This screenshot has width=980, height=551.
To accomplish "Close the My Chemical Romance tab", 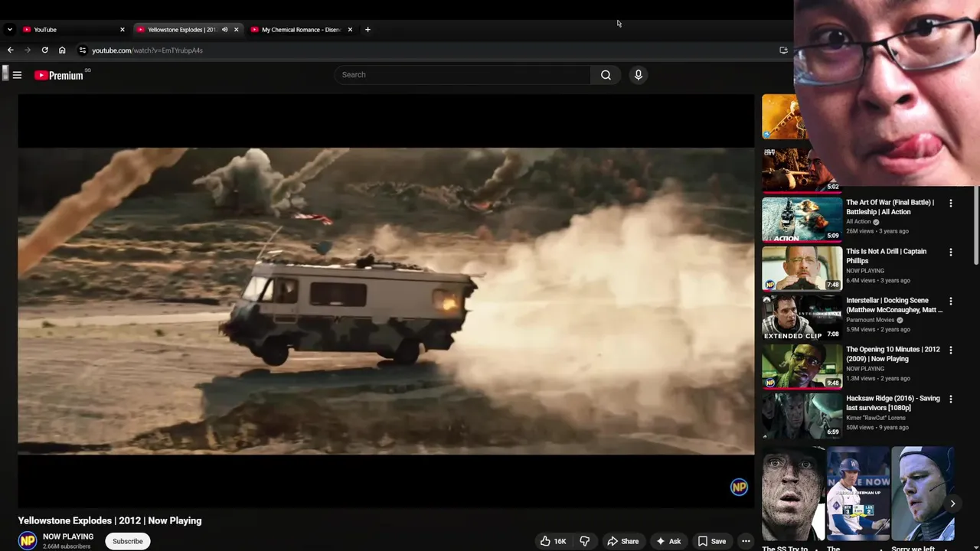I will (x=350, y=30).
